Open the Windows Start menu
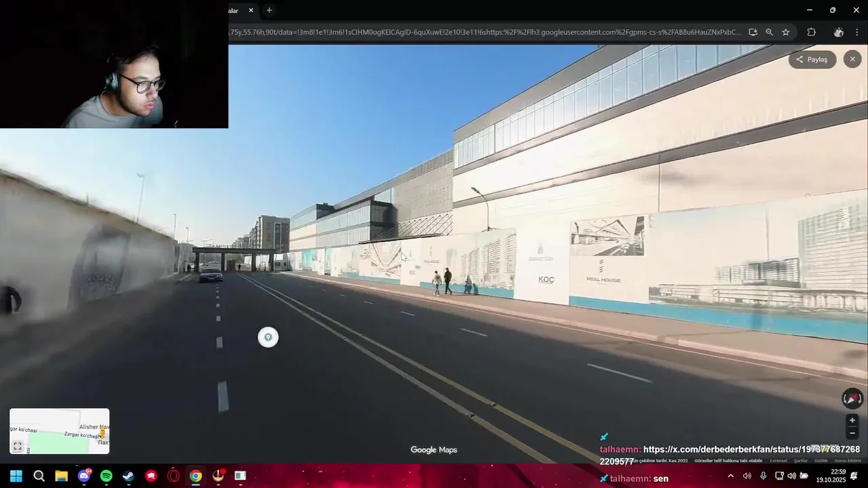 (x=16, y=476)
